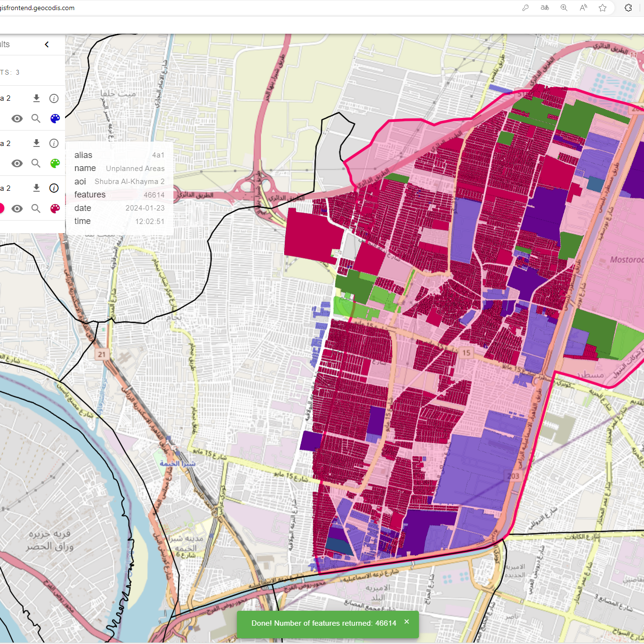Screen dimensions: 644x644
Task: Open info for the second result layer
Action: click(54, 143)
